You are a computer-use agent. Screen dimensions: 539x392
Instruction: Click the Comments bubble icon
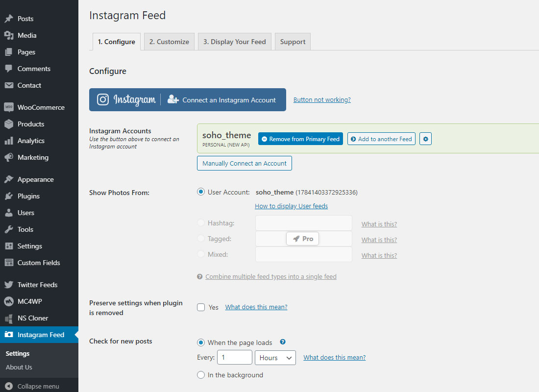pyautogui.click(x=9, y=69)
